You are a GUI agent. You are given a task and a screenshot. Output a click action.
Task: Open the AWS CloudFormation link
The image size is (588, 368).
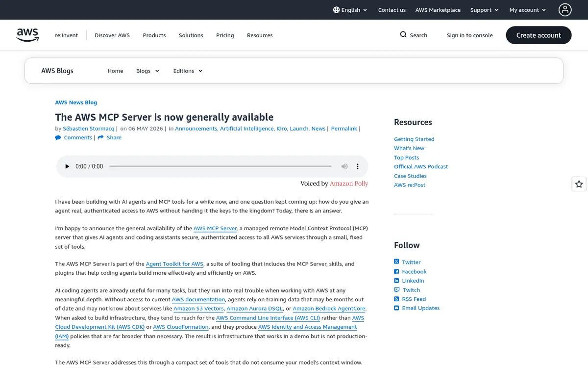tap(181, 327)
